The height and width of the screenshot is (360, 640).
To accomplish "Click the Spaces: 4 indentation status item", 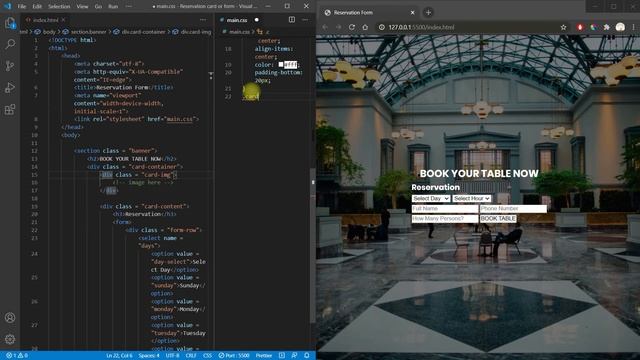I will coord(149,356).
